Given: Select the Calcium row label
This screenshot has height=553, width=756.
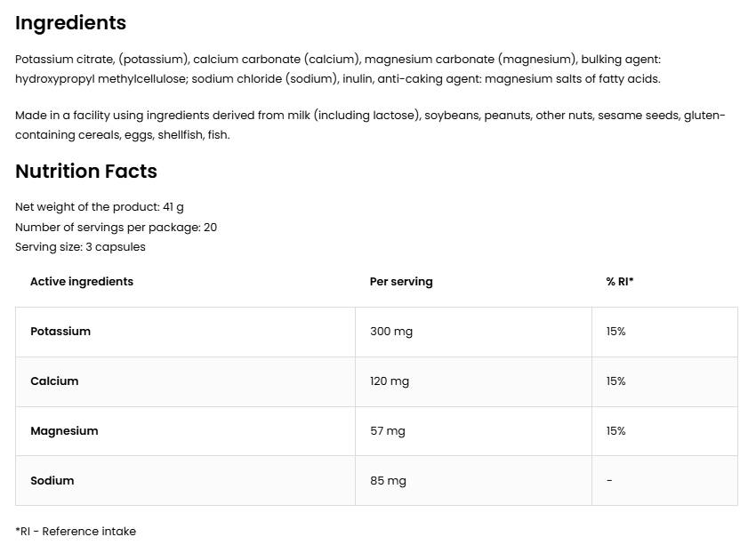Looking at the screenshot, I should [54, 381].
